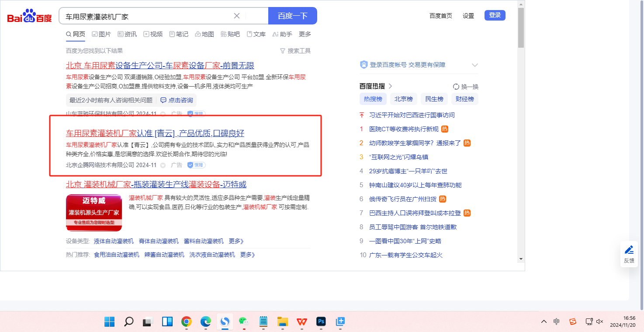Open the Widgets panel icon

[167, 322]
